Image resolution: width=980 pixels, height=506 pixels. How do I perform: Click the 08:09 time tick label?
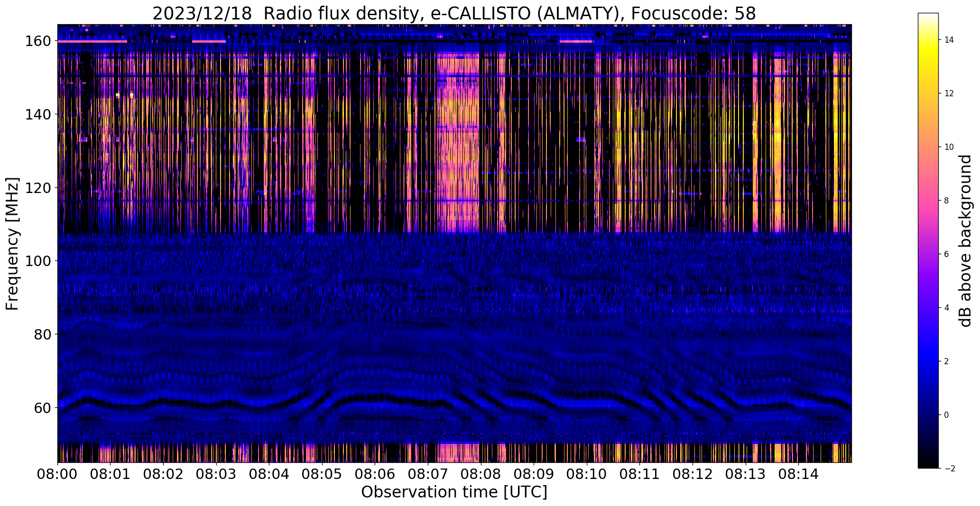click(x=534, y=474)
